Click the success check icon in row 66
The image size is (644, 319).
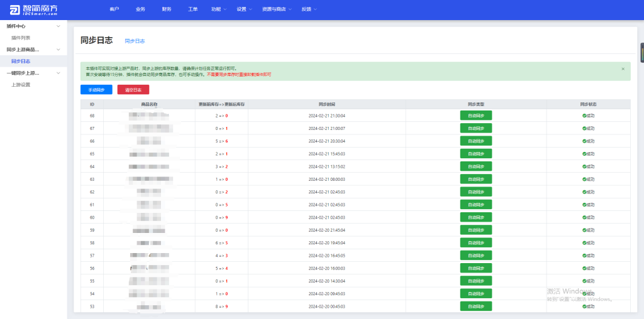pos(584,141)
